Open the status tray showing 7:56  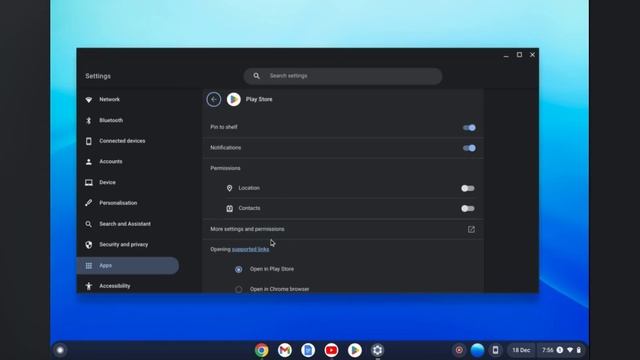point(561,350)
